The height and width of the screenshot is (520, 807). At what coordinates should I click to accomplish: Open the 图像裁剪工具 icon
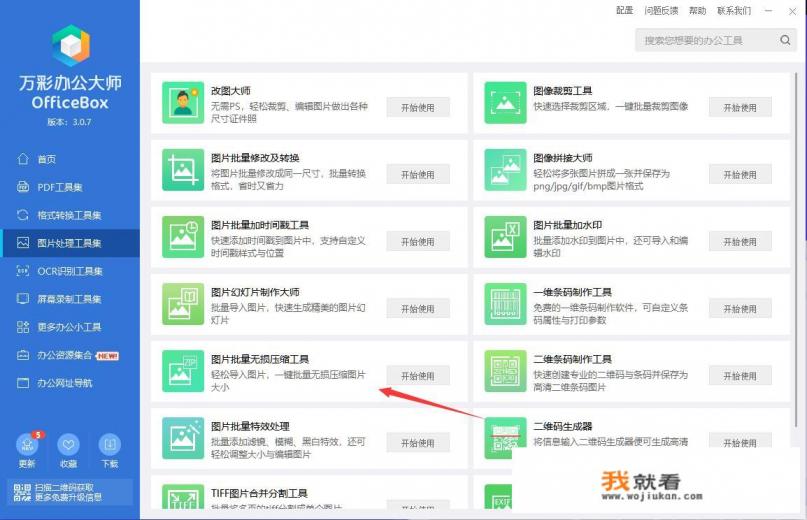pyautogui.click(x=505, y=102)
